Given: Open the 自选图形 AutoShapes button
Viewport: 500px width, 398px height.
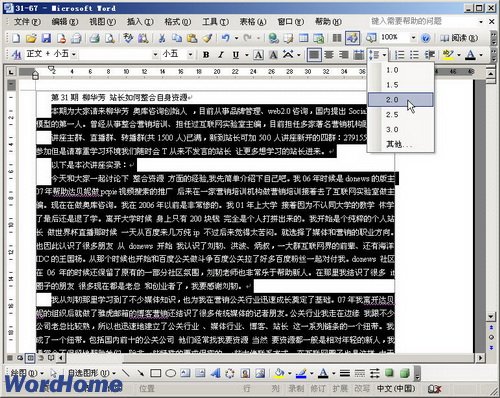Looking at the screenshot, I should pyautogui.click(x=92, y=373).
